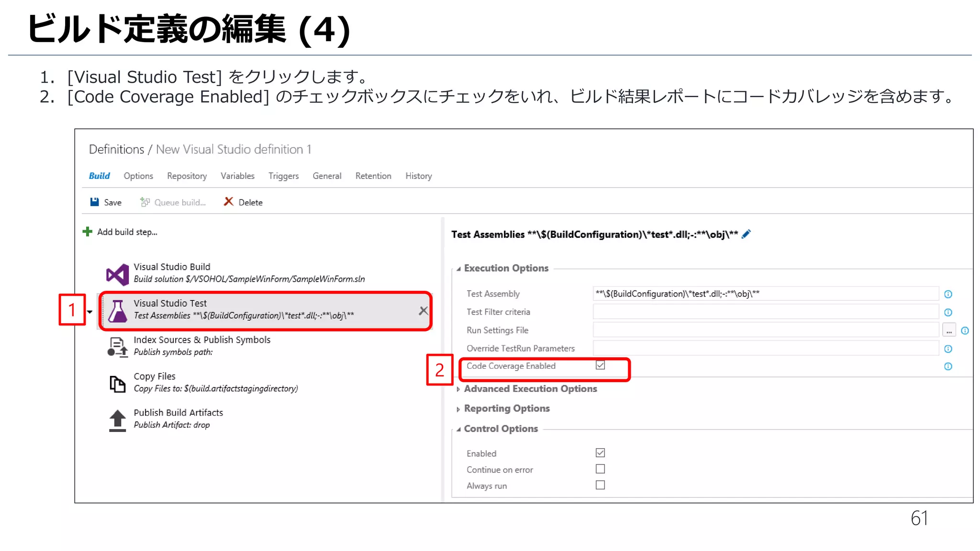Click the Definitions breadcrumb link
Viewport: 980px width, 551px height.
pyautogui.click(x=116, y=149)
